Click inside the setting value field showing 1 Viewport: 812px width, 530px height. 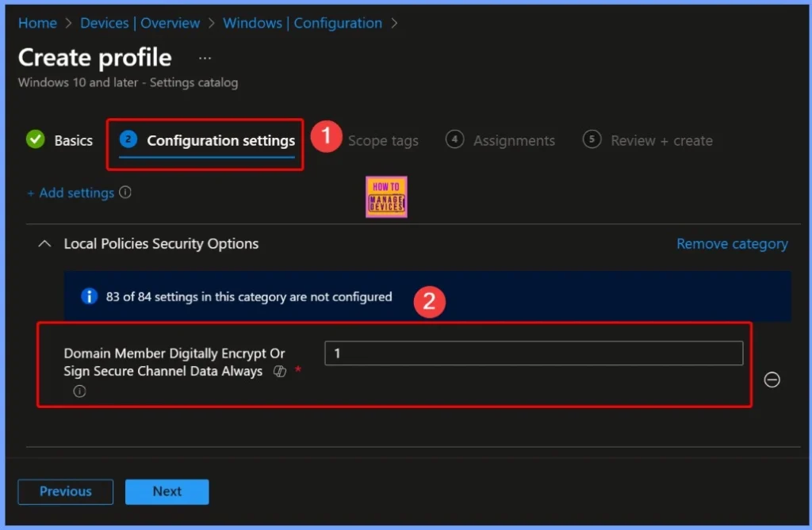pos(533,353)
